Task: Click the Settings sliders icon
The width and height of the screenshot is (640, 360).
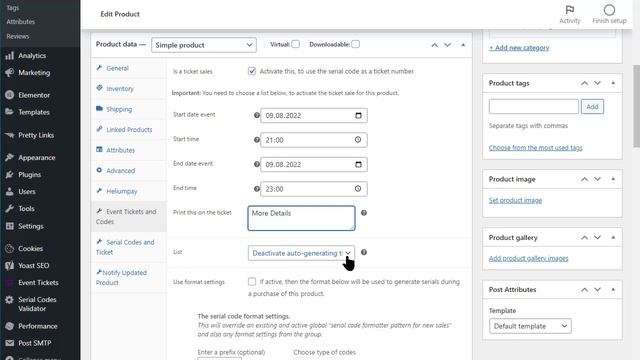Action: coord(9,226)
